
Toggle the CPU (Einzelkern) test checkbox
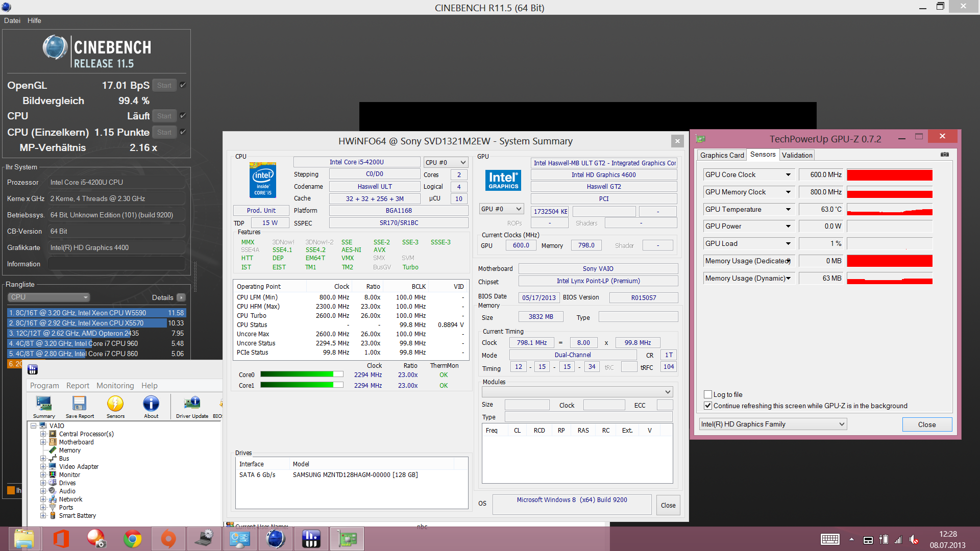[183, 132]
